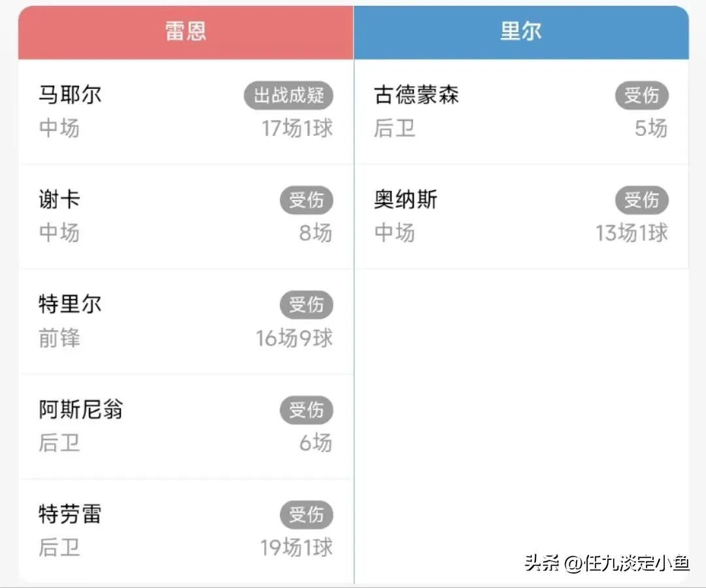
Task: Click the 受伤 badge next to 谢卡
Action: coord(307,200)
